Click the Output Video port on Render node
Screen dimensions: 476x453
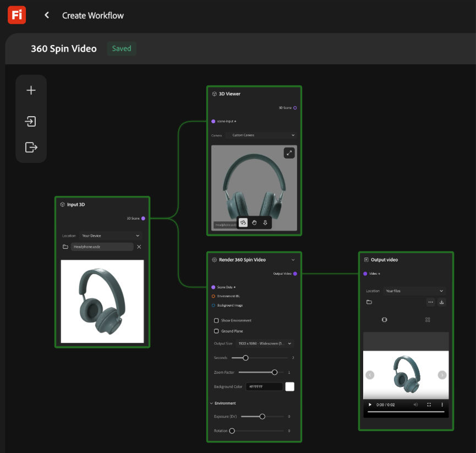(295, 274)
